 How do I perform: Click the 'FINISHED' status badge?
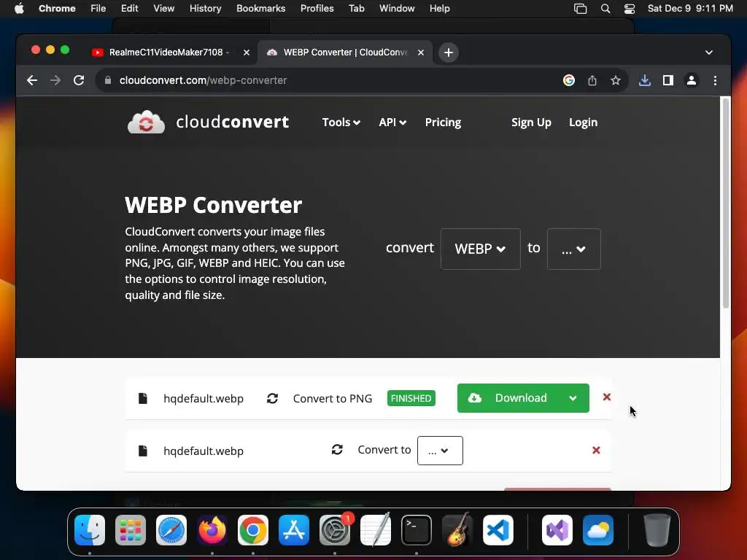pyautogui.click(x=411, y=398)
